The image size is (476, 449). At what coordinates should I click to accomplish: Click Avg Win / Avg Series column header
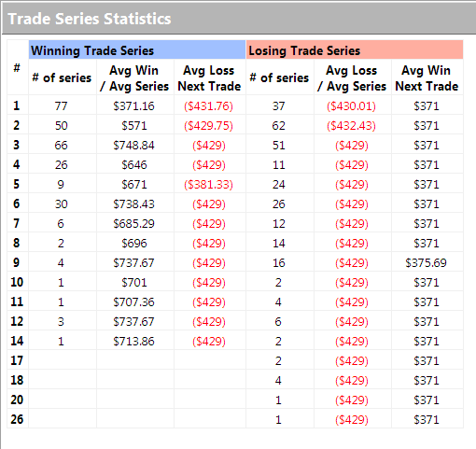click(134, 78)
